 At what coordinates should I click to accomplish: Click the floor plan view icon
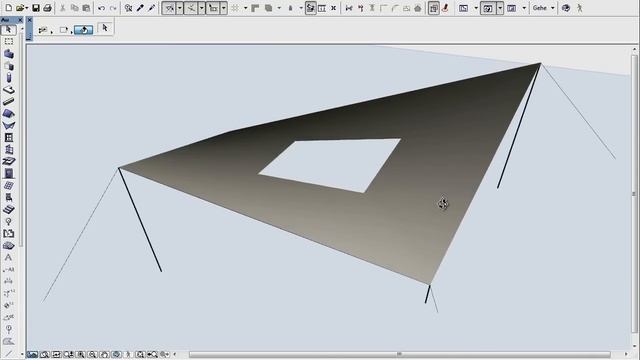coord(464,8)
